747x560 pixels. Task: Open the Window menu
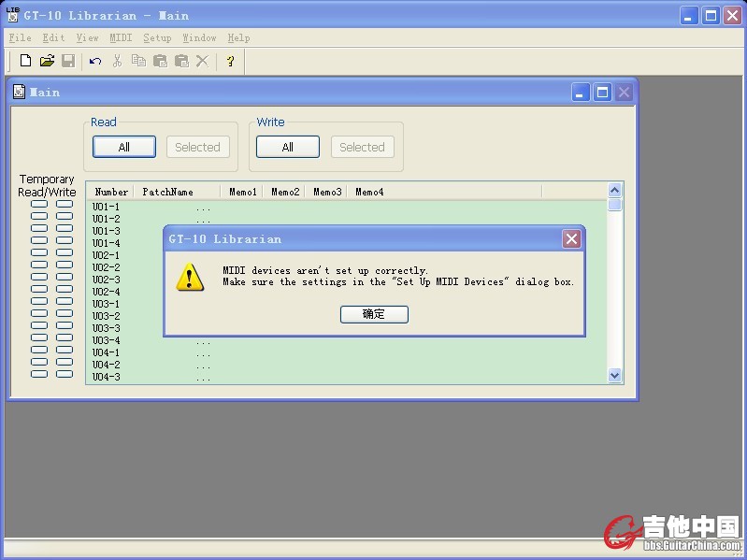click(200, 37)
